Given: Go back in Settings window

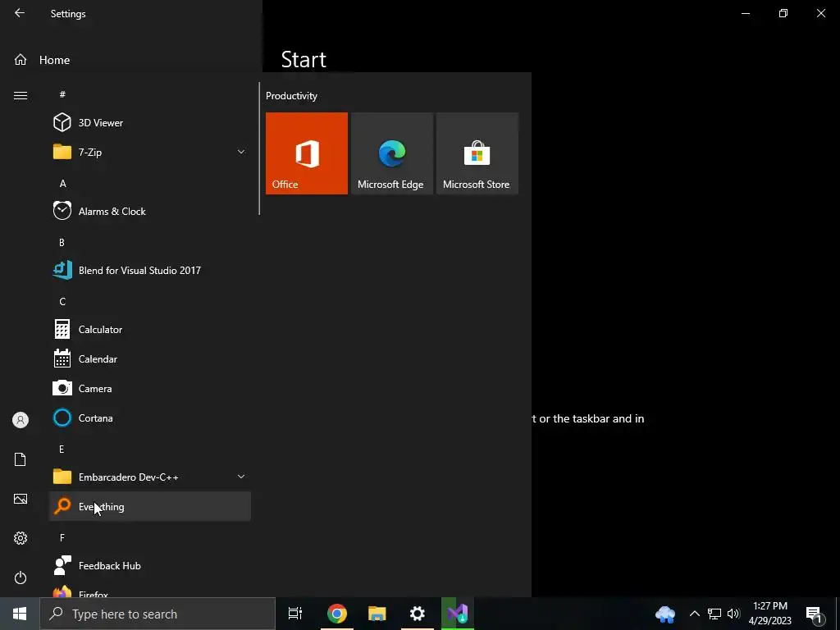Looking at the screenshot, I should click(x=20, y=13).
